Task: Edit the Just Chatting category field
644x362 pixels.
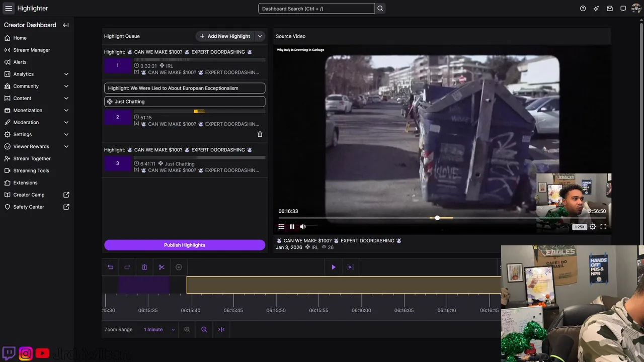Action: pyautogui.click(x=185, y=102)
